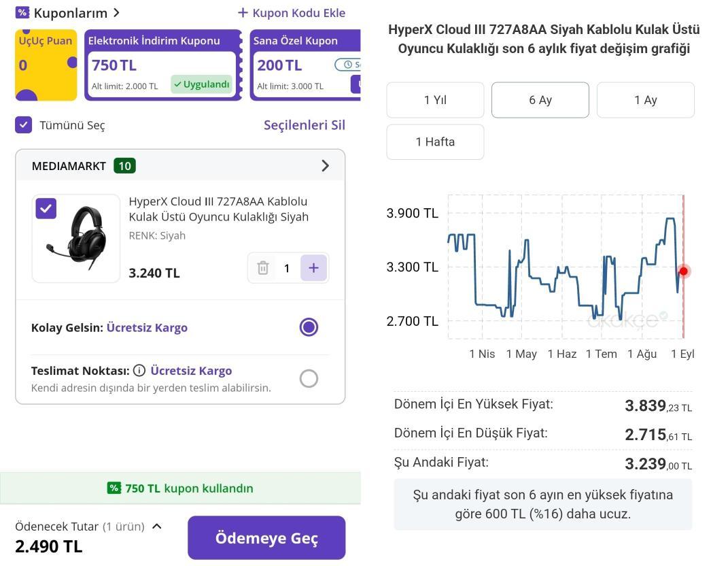Click the red current price point on chart
Image resolution: width=728 pixels, height=566 pixels.
tap(683, 271)
